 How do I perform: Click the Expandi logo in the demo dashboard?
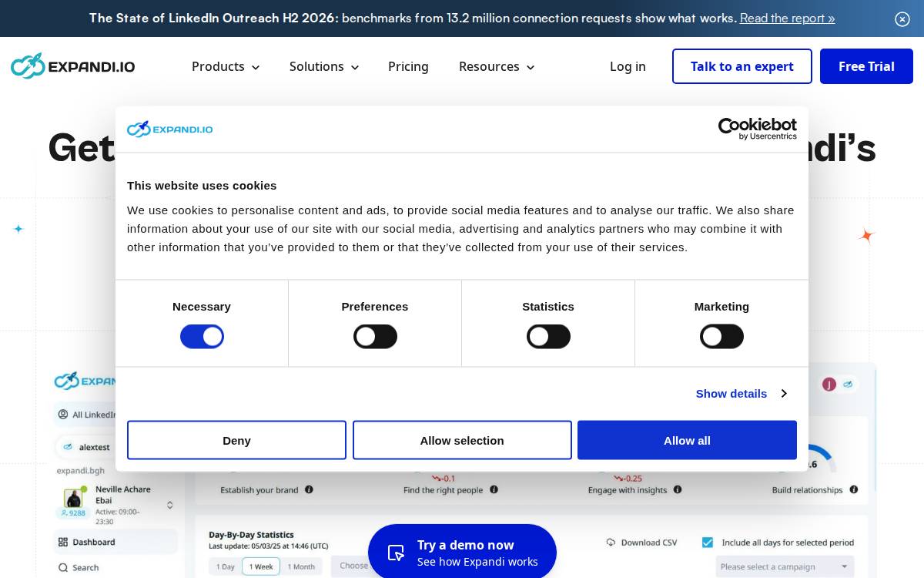pos(85,381)
